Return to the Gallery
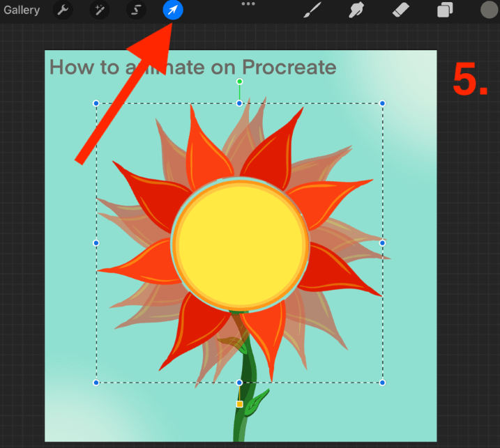This screenshot has width=500, height=448. coord(22,10)
